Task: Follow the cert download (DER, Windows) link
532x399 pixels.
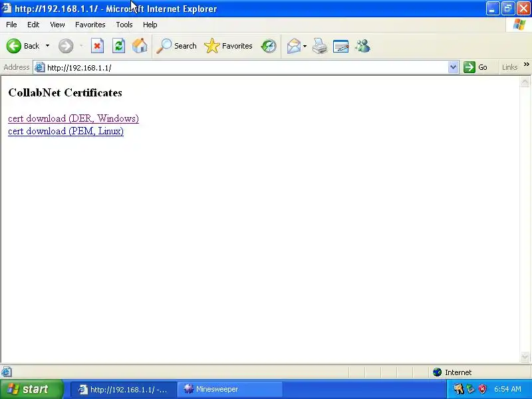Action: tap(73, 118)
